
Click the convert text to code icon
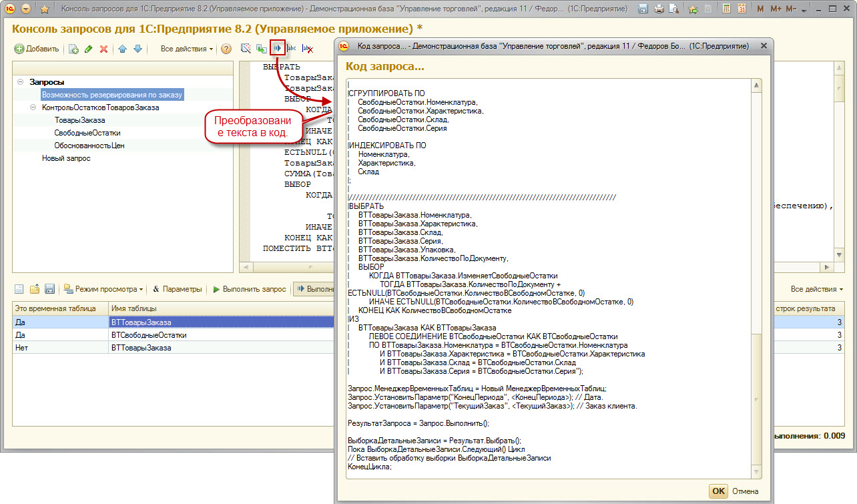[x=277, y=49]
